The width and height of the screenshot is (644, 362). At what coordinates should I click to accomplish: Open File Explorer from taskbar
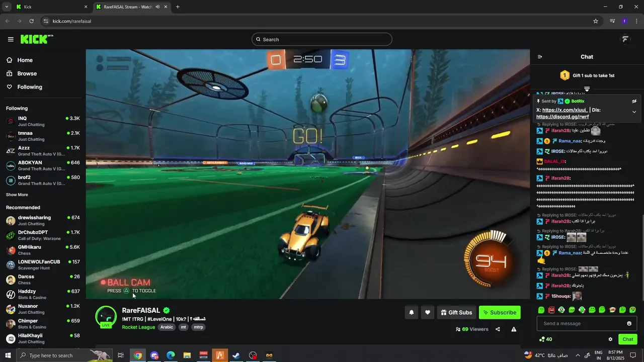click(x=187, y=355)
